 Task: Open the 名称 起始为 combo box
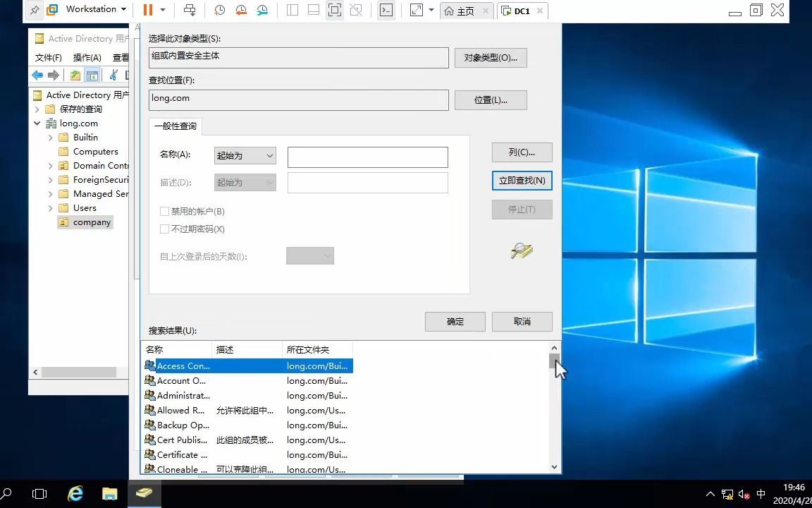[245, 155]
